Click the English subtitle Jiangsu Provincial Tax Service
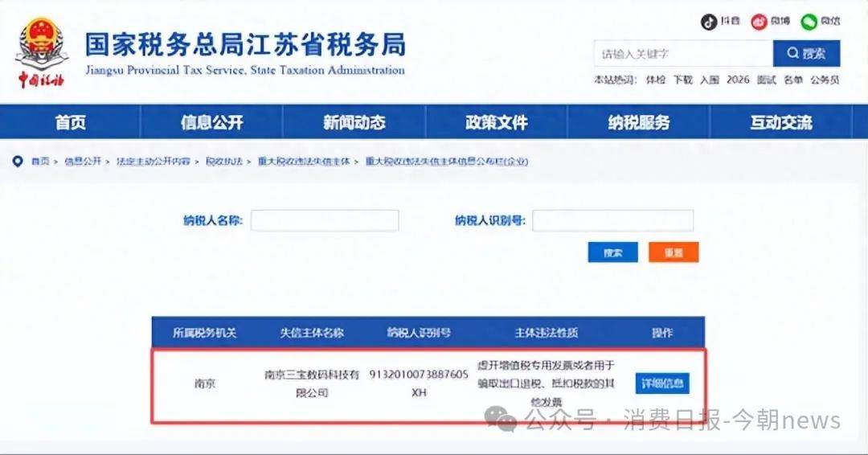 point(244,70)
